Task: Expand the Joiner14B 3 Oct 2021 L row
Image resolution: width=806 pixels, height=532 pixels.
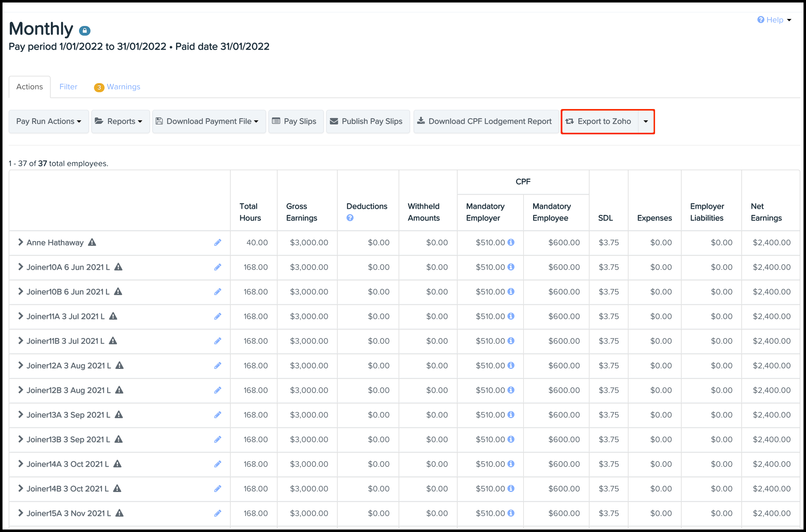Action: click(20, 488)
